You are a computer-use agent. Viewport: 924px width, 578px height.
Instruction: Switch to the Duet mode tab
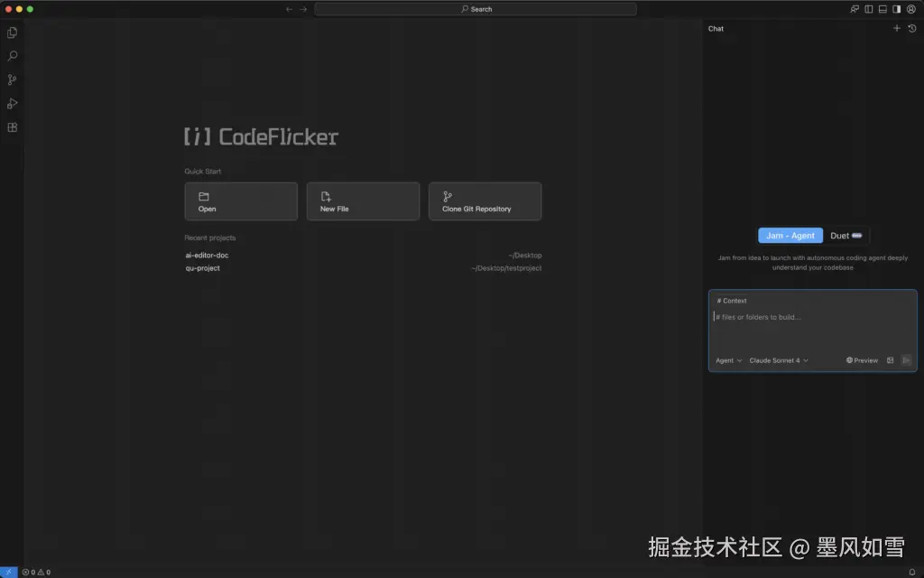tap(845, 236)
